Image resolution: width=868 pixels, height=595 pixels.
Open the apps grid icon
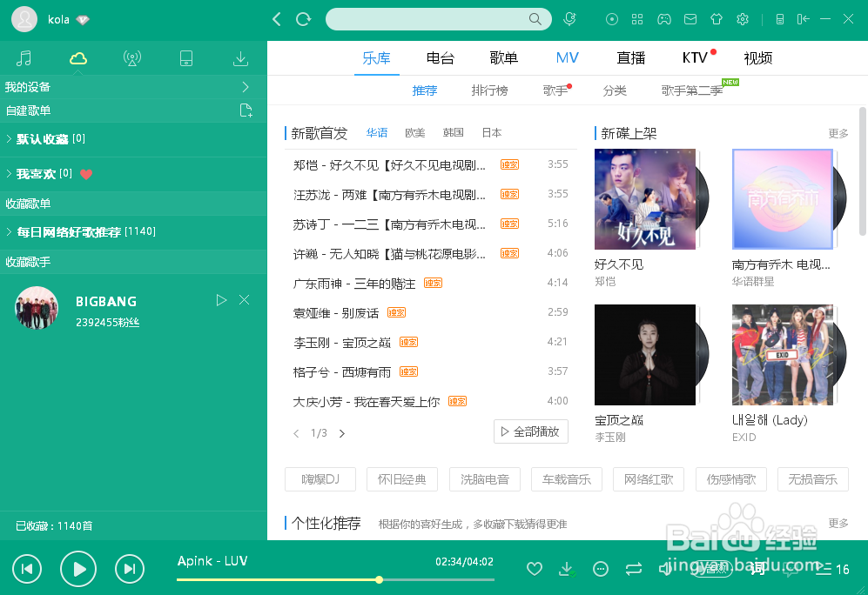(x=637, y=19)
